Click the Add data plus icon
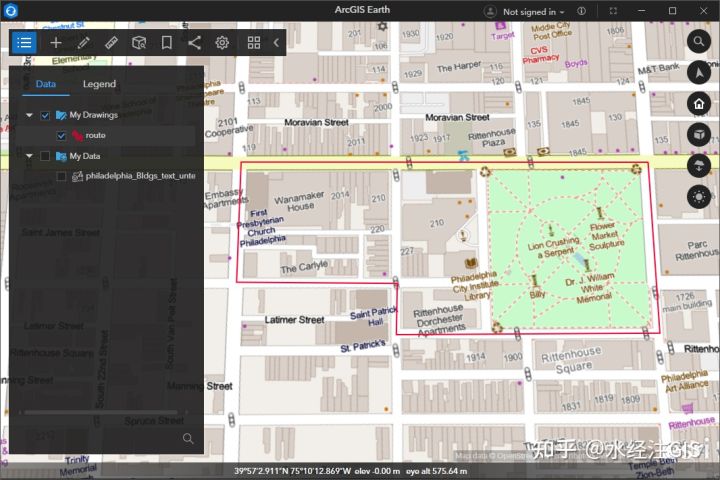This screenshot has height=480, width=720. point(56,43)
